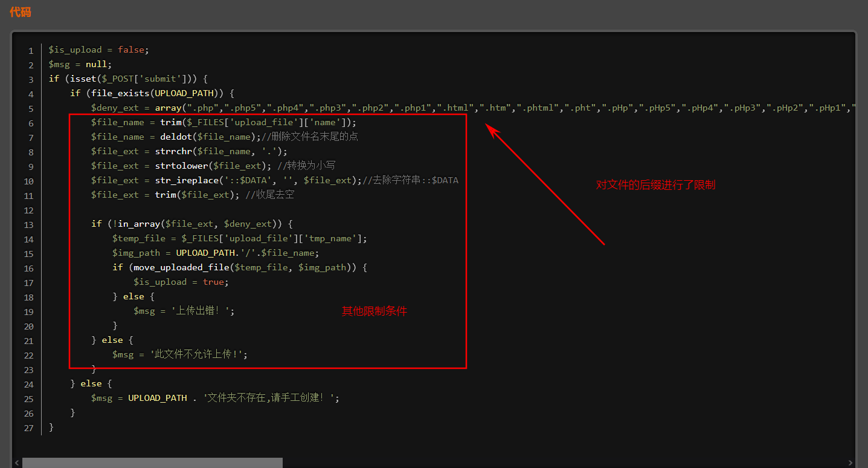Click the $img_path assignment on line 15
Viewport: 868px width, 468px height.
click(216, 253)
